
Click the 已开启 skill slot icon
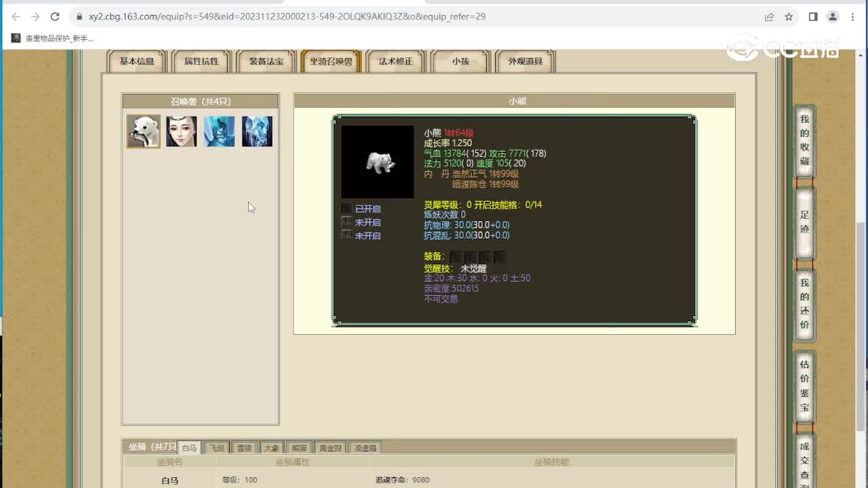point(347,209)
